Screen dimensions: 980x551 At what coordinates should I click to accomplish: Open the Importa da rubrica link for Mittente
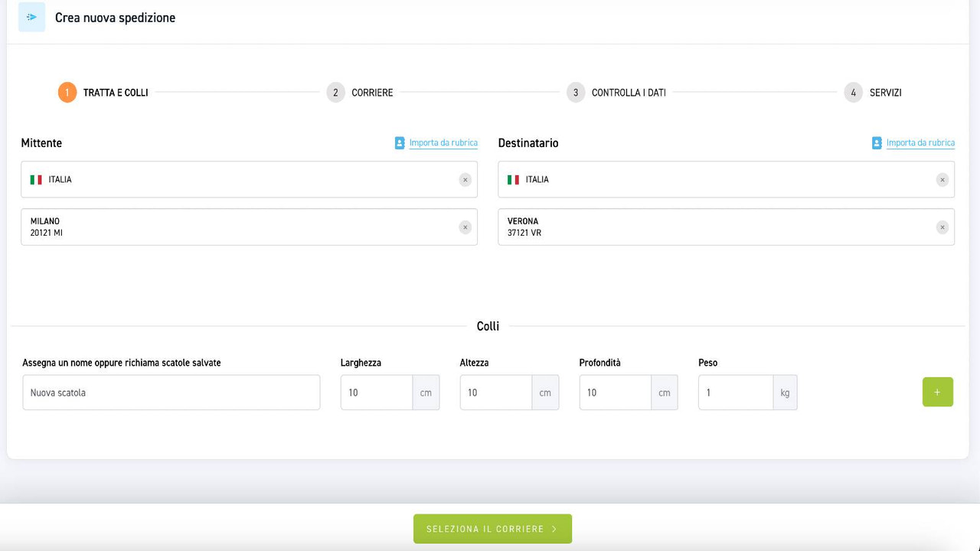coord(444,142)
